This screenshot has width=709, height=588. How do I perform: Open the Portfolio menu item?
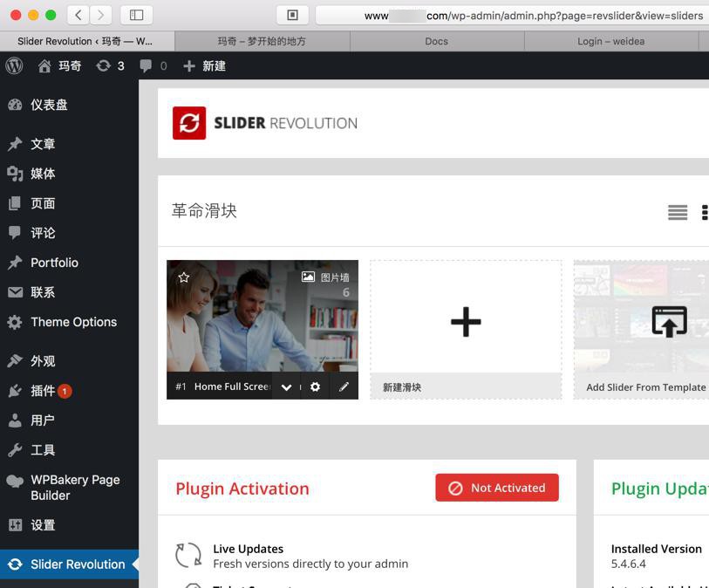69,263
